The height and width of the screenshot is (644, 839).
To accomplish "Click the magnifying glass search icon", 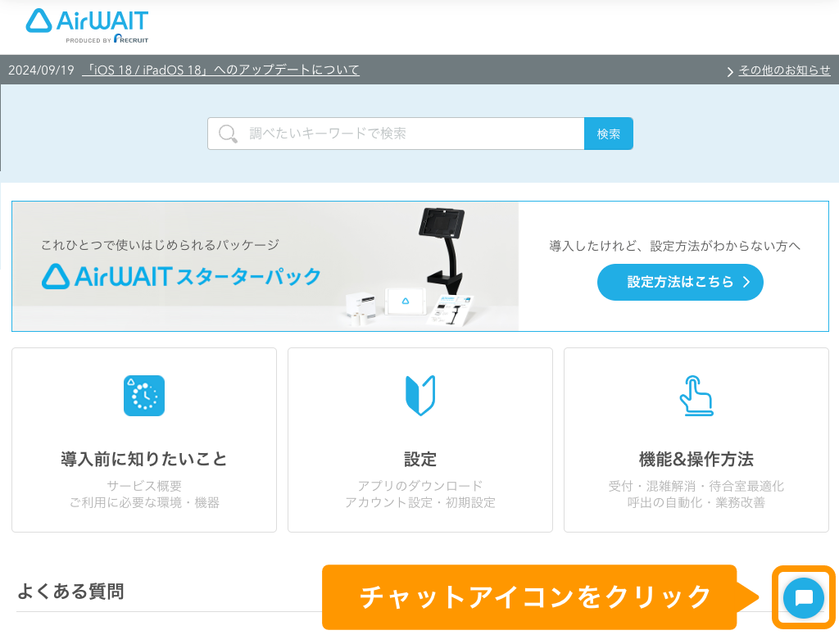I will [x=228, y=134].
